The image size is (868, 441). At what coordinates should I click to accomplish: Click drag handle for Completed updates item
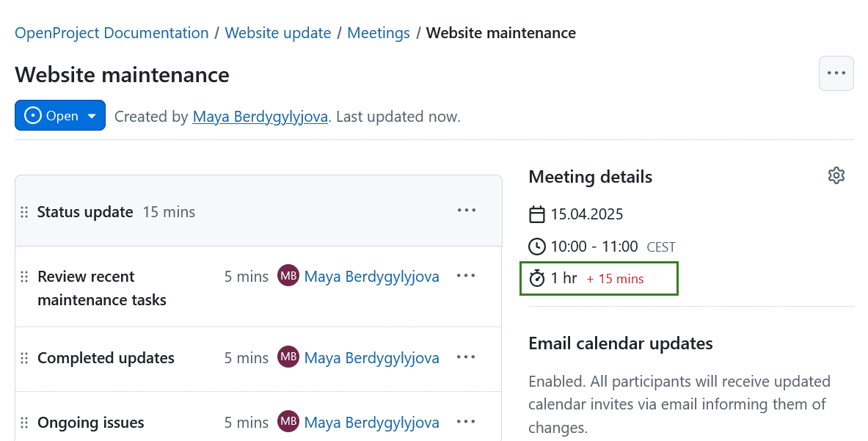[24, 358]
